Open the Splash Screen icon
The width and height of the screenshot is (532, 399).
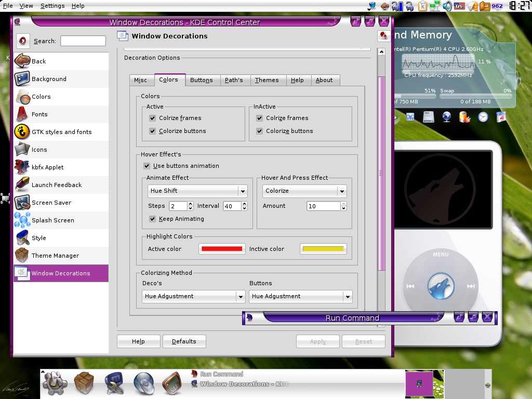22,220
